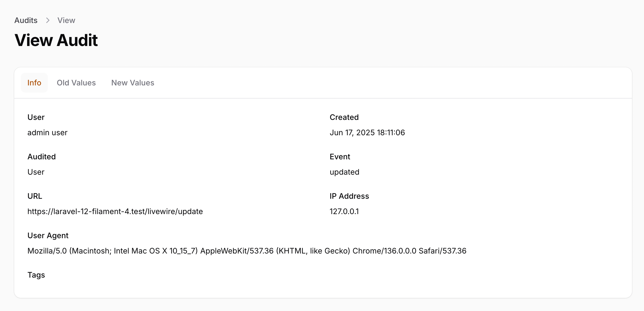Screen dimensions: 644x311
Task: Click the Created field label
Action: coord(344,117)
